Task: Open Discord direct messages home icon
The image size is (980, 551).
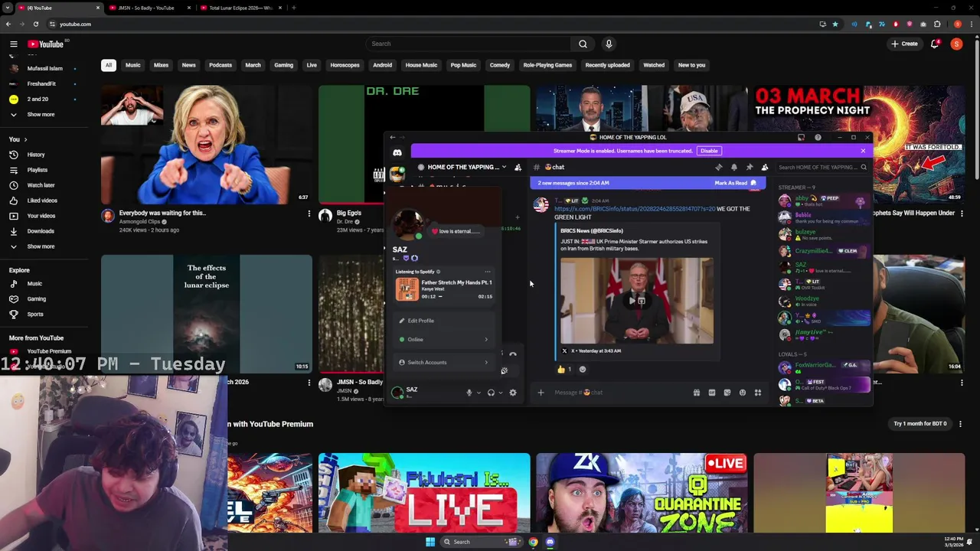Action: [397, 152]
